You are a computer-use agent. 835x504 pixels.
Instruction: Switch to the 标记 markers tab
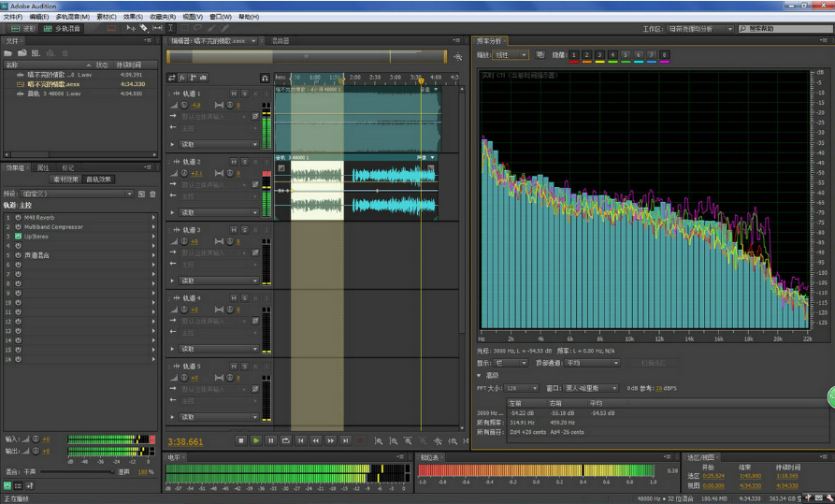[67, 167]
